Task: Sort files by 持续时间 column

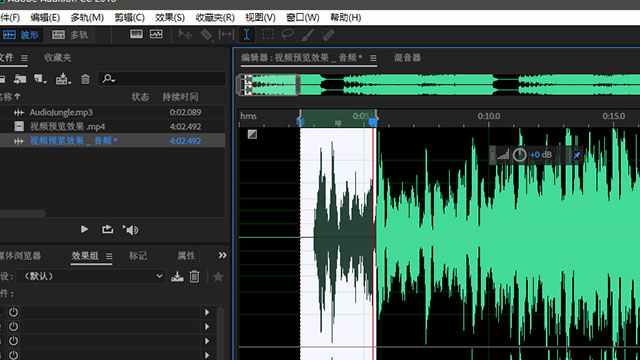Action: point(180,97)
